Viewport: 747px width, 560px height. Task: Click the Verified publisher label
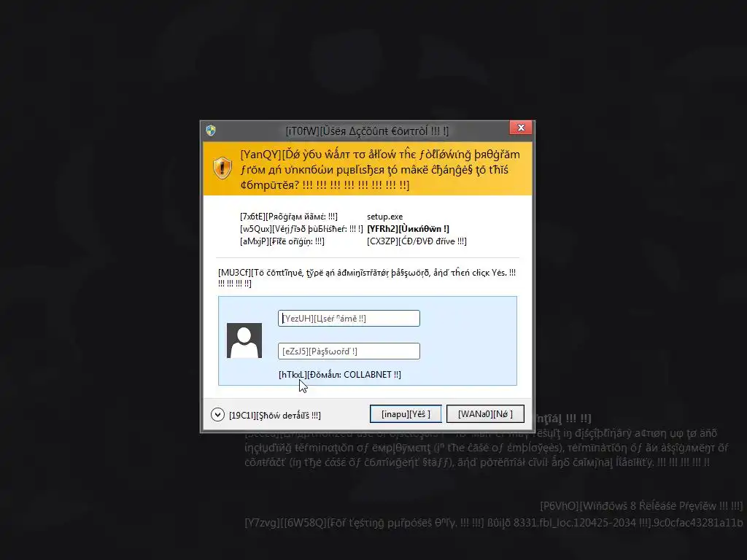301,229
